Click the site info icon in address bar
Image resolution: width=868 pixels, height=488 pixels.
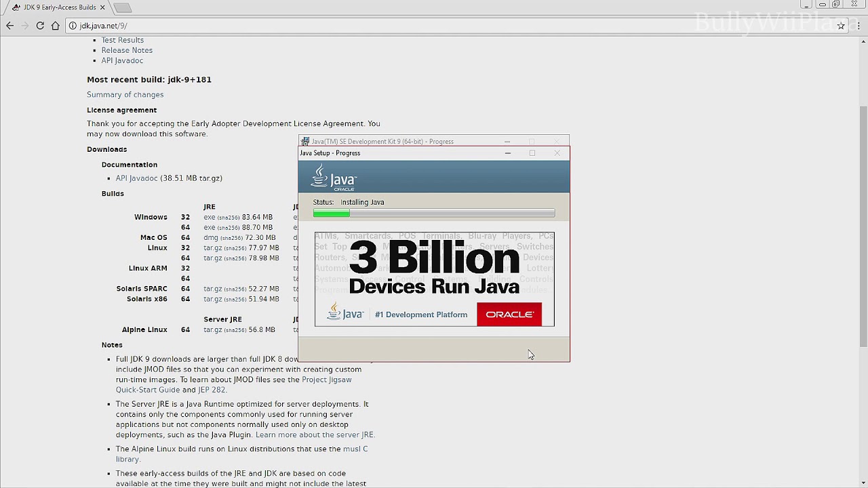(x=73, y=26)
